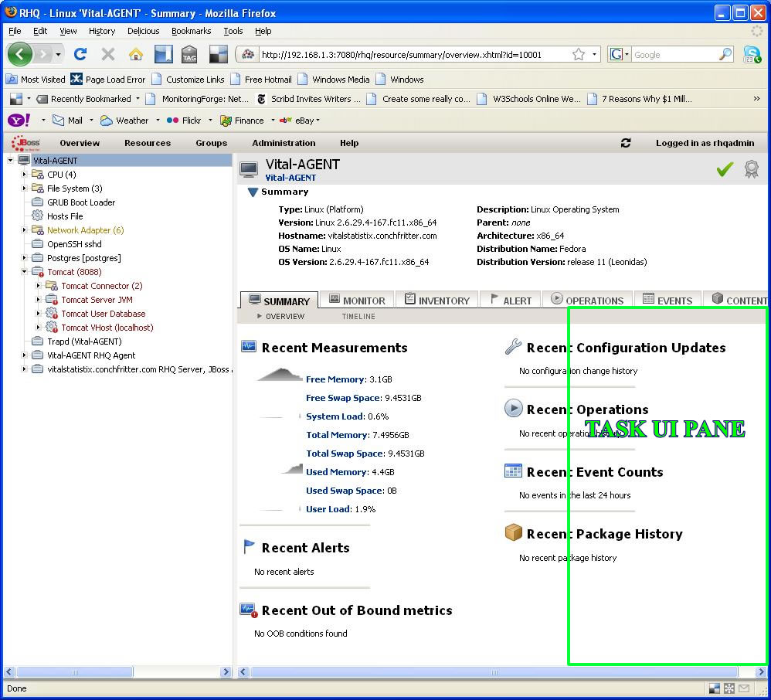Click the Recent Measurements chart icon
This screenshot has width=771, height=700.
tap(249, 347)
